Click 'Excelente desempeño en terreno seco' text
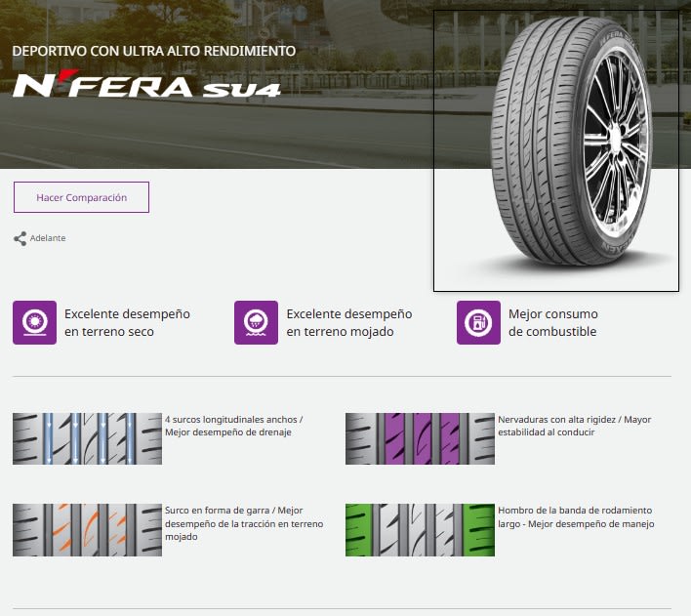Viewport: 691px width, 616px height. pyautogui.click(x=127, y=322)
